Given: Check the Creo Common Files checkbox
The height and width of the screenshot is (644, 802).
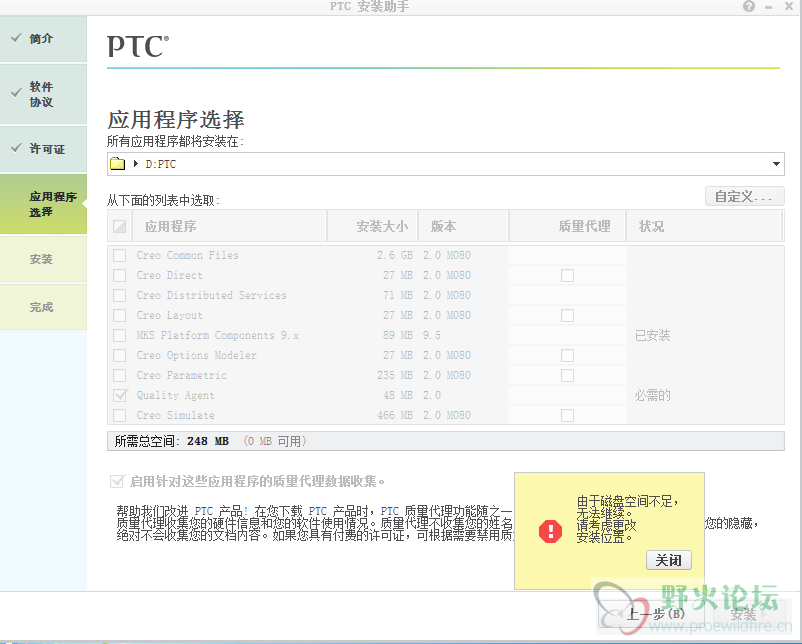Looking at the screenshot, I should [x=120, y=255].
